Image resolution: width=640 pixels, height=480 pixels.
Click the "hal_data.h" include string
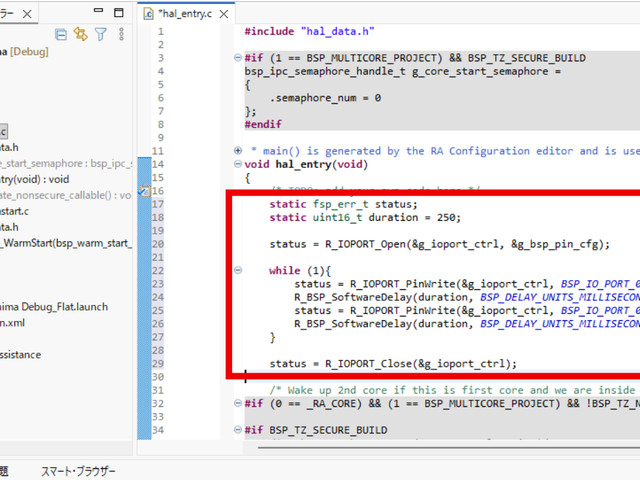338,31
